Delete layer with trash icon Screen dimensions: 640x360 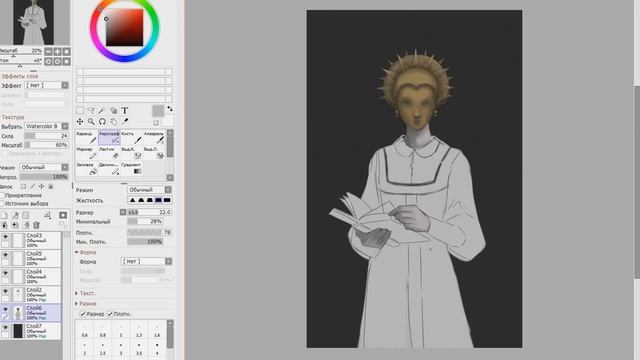[36, 225]
